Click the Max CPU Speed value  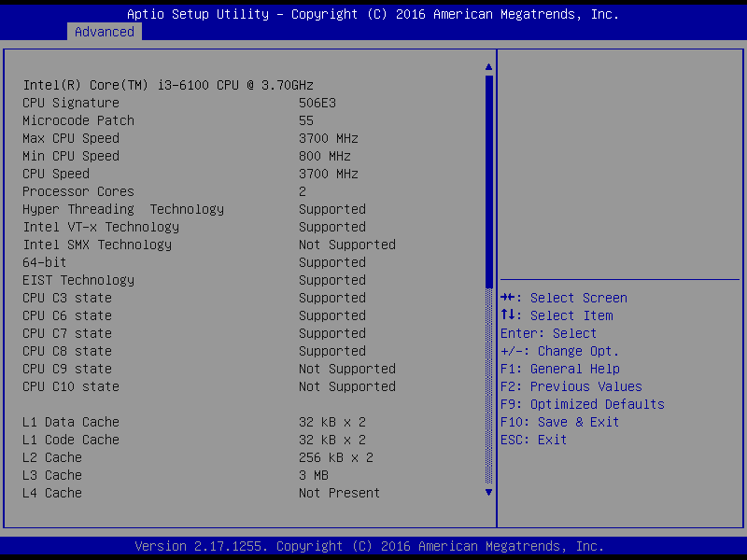[328, 138]
